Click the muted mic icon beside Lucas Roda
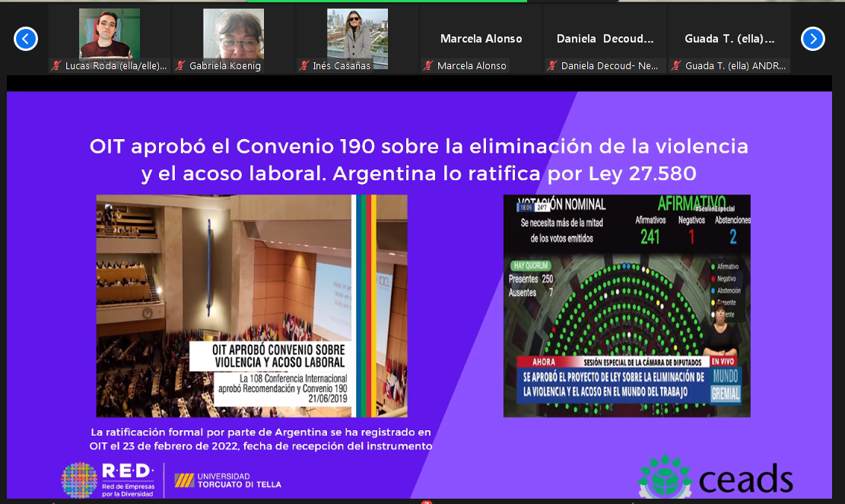The height and width of the screenshot is (504, 845). point(56,66)
